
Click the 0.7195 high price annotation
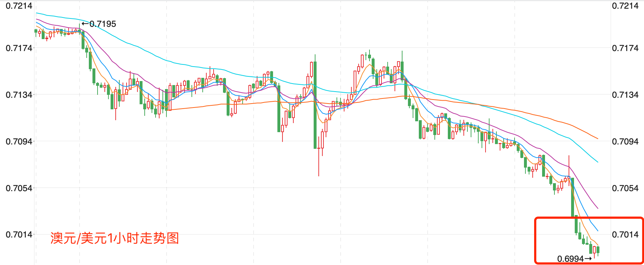click(x=103, y=24)
